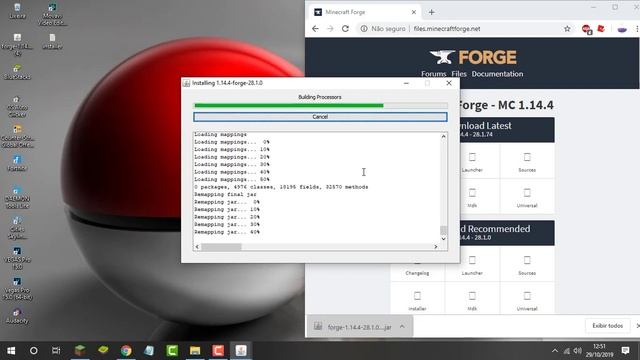Bookmark this page with star icon
This screenshot has width=640, height=360.
click(x=567, y=29)
